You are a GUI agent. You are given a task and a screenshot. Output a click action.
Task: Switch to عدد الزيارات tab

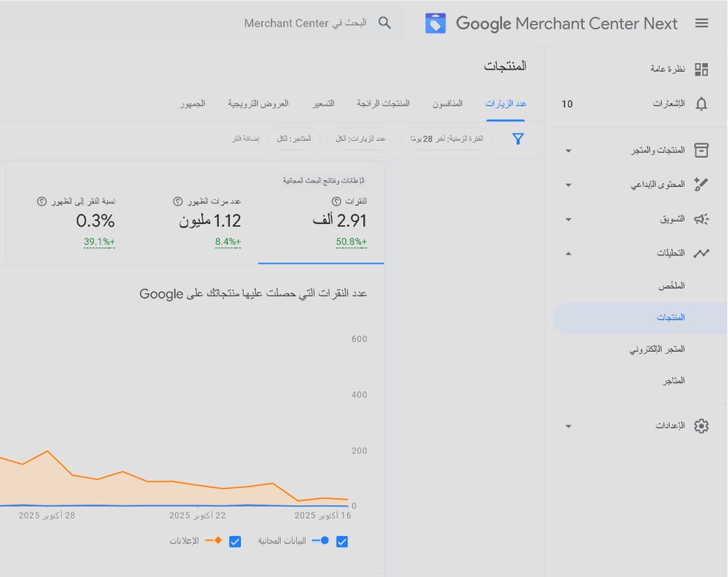505,104
